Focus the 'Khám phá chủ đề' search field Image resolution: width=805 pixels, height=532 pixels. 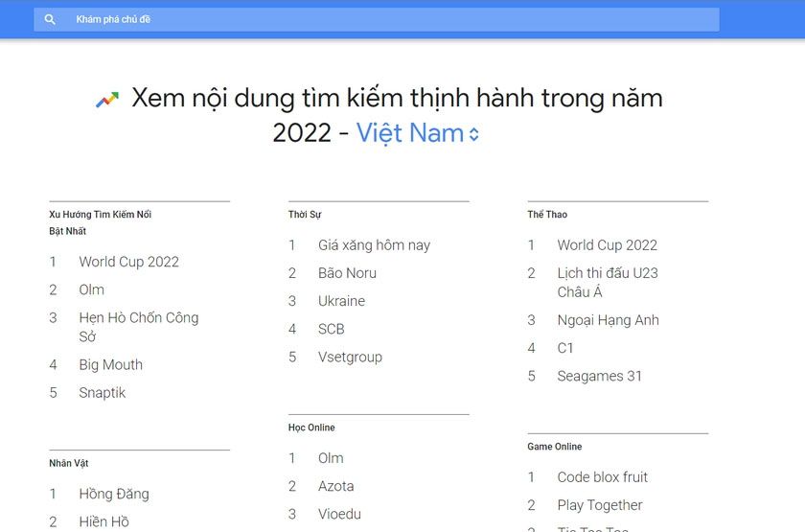pyautogui.click(x=377, y=19)
